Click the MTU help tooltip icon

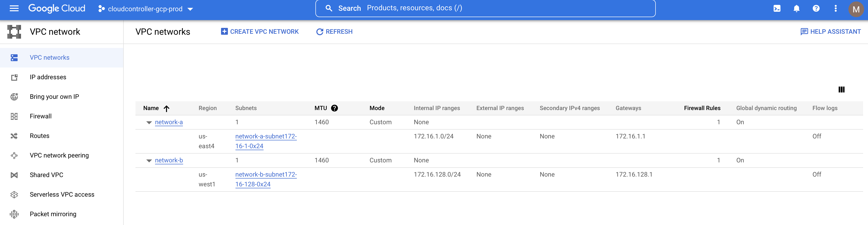tap(334, 108)
